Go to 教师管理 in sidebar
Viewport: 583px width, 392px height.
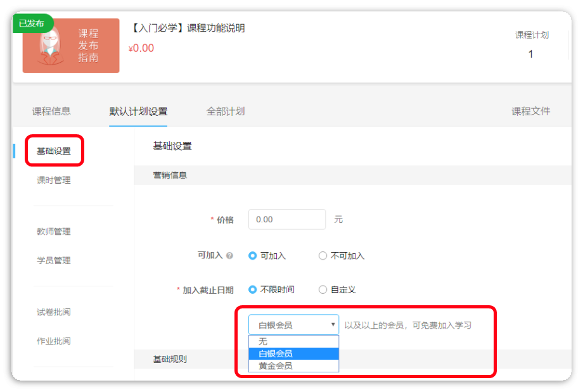(x=54, y=232)
